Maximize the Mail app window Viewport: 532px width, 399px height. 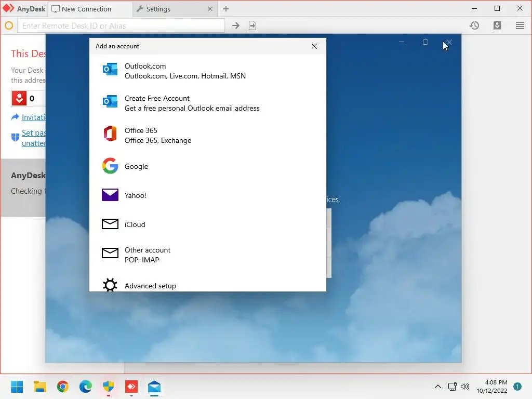pyautogui.click(x=425, y=42)
